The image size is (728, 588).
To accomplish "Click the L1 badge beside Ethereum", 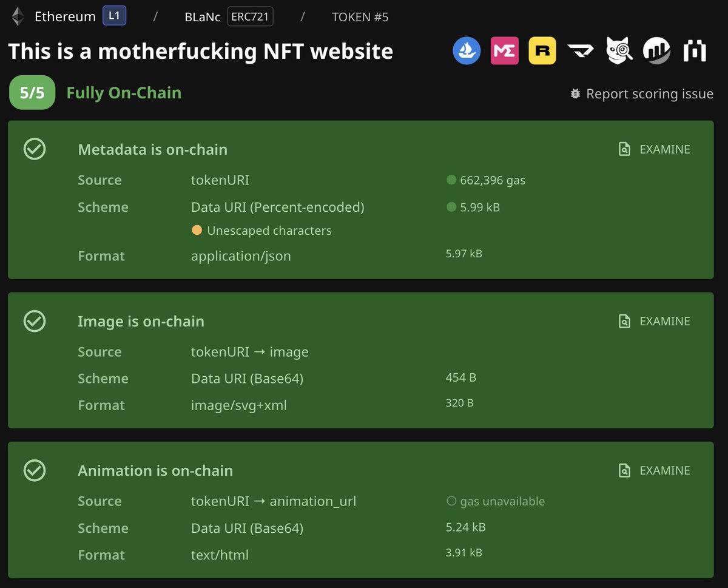I will click(x=114, y=16).
